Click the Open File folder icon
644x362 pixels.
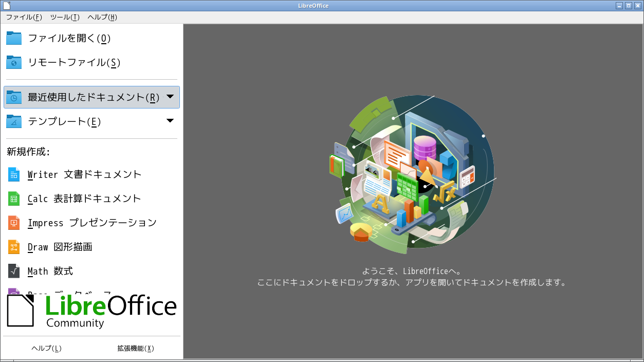[14, 38]
